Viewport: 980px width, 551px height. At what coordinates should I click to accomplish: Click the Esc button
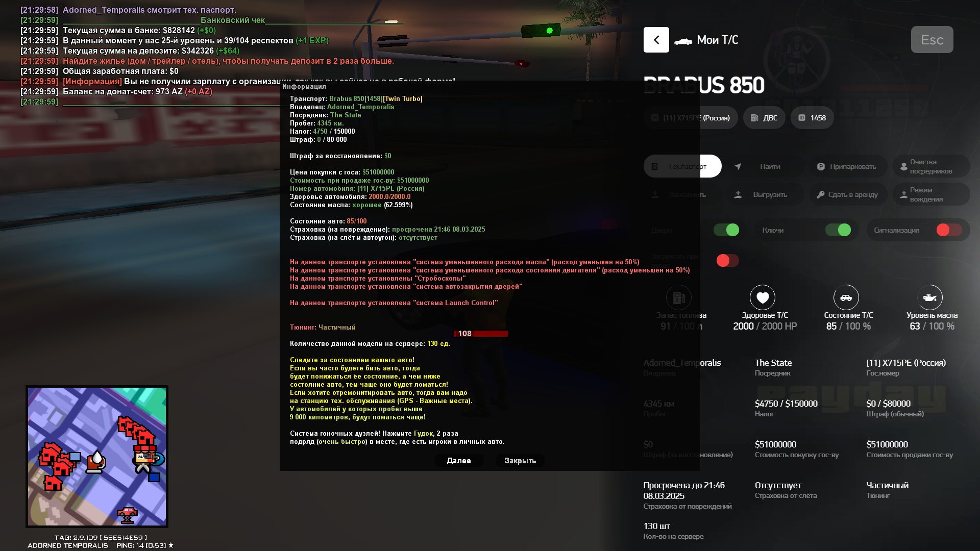[932, 40]
